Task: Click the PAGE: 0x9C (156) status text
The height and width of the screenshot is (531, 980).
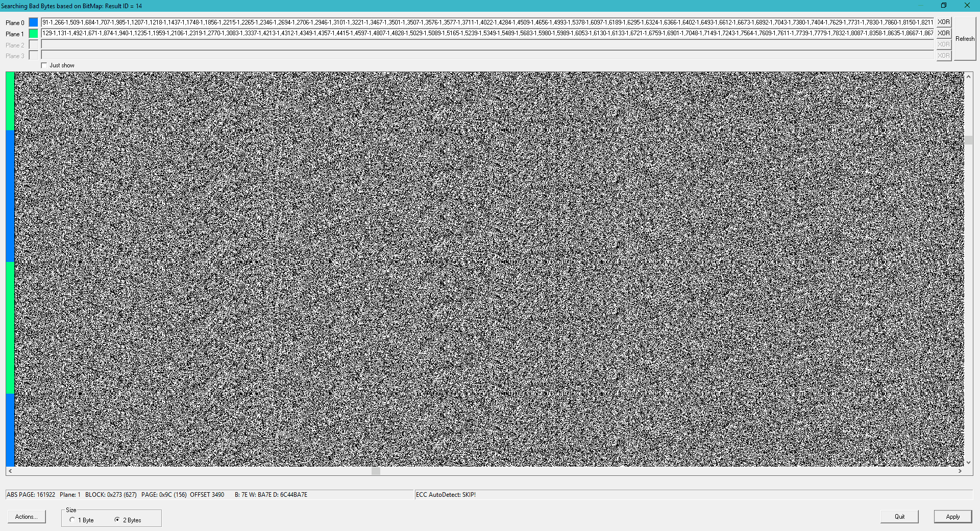Action: [x=164, y=495]
